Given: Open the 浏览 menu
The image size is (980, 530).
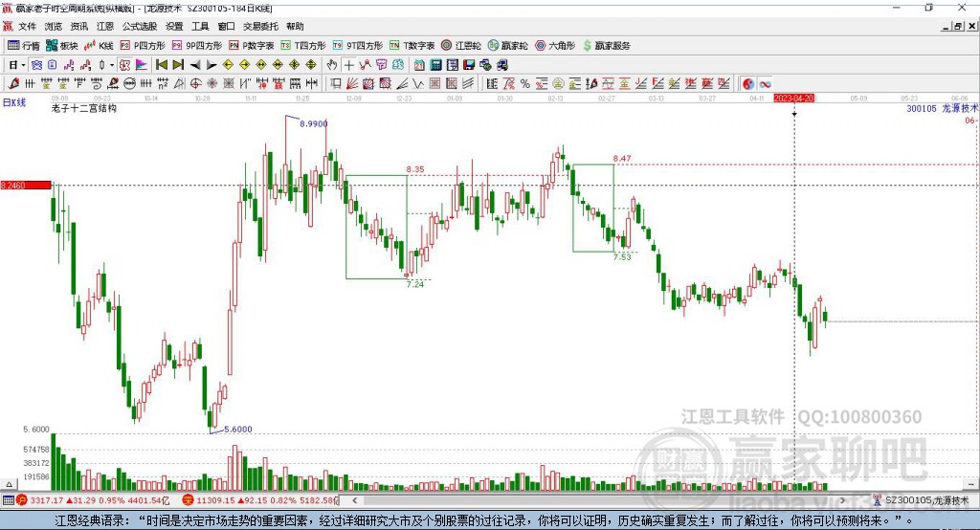Looking at the screenshot, I should (54, 26).
